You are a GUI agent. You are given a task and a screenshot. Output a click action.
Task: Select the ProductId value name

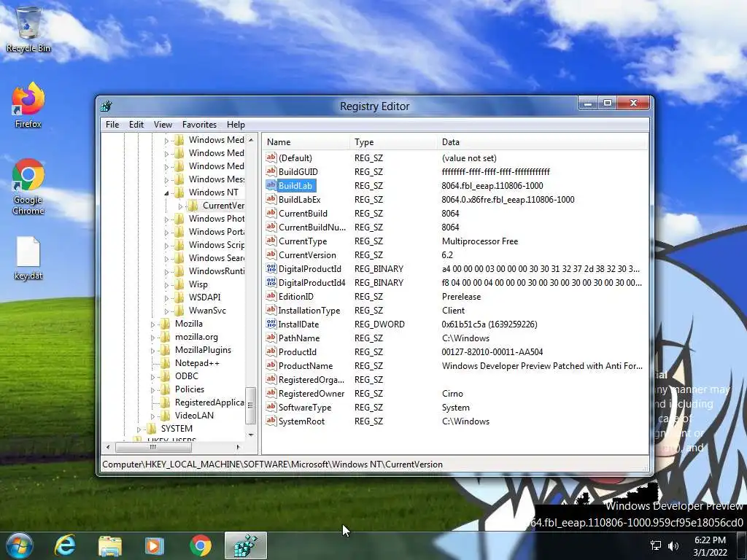(x=298, y=351)
